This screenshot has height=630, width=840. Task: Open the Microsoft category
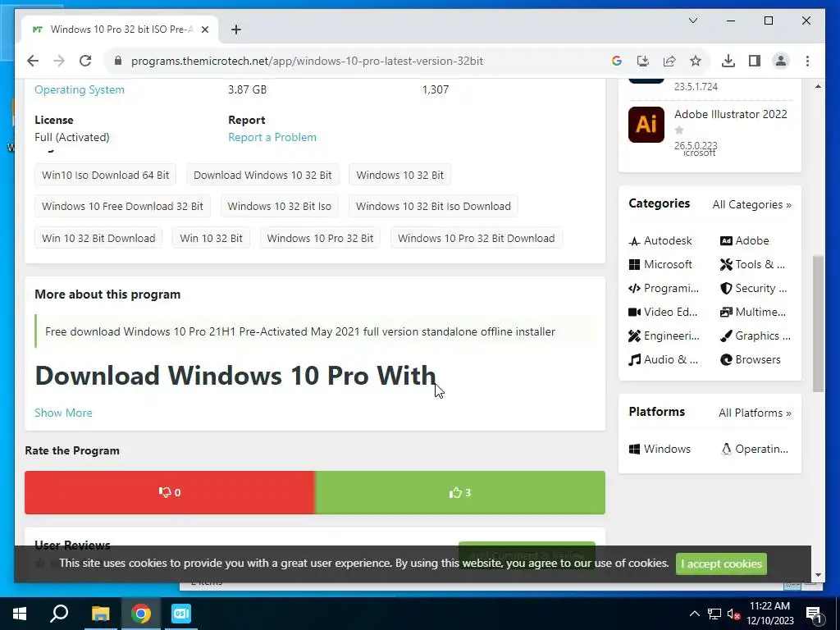pyautogui.click(x=660, y=265)
